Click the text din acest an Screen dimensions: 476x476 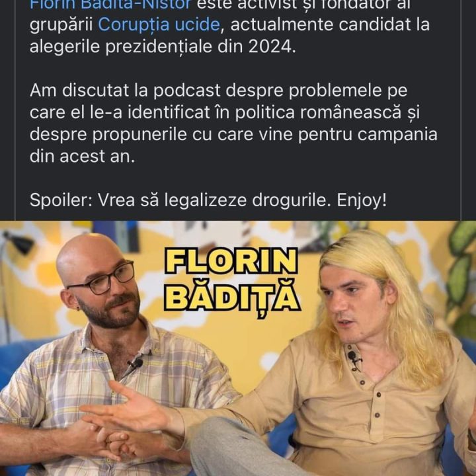(x=82, y=156)
